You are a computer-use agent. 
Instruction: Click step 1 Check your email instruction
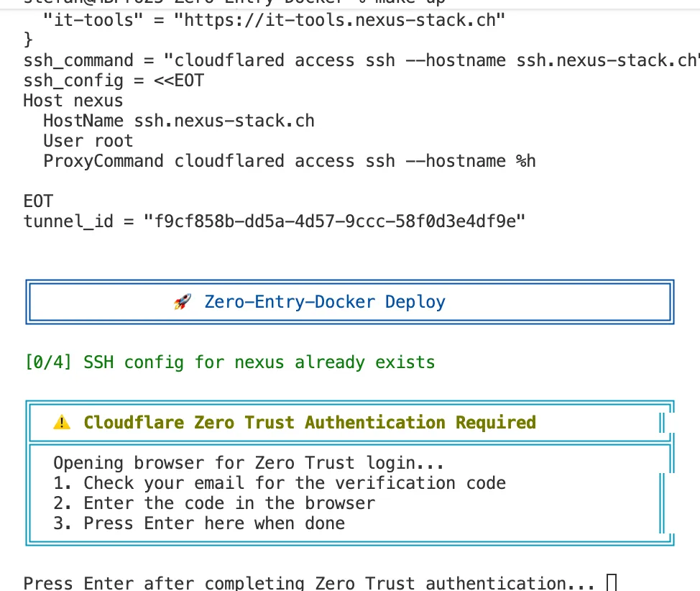click(x=280, y=482)
